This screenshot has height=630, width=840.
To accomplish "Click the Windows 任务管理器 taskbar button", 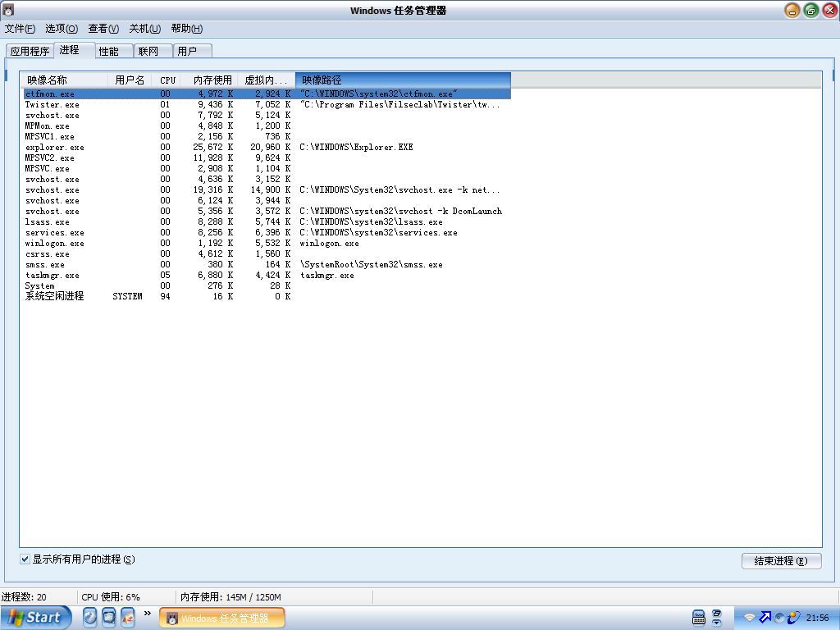I will [222, 619].
